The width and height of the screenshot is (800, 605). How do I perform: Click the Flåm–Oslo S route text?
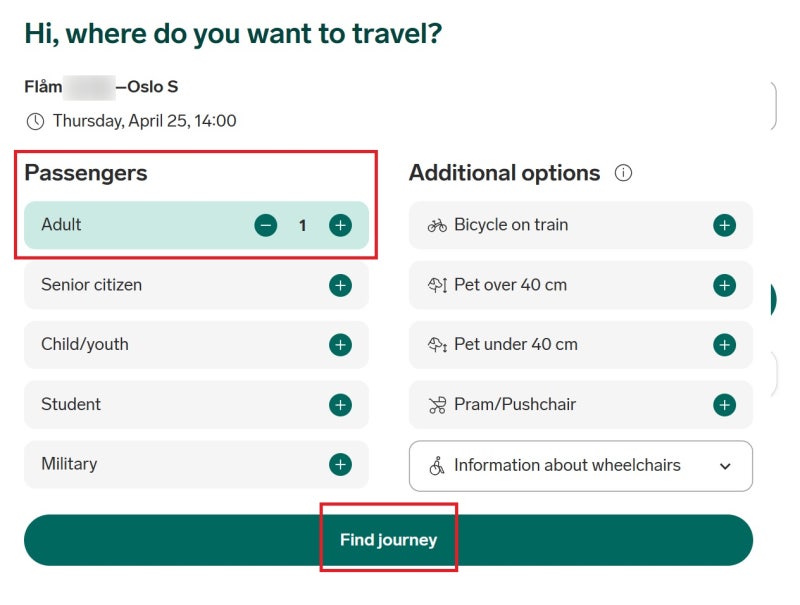[101, 87]
